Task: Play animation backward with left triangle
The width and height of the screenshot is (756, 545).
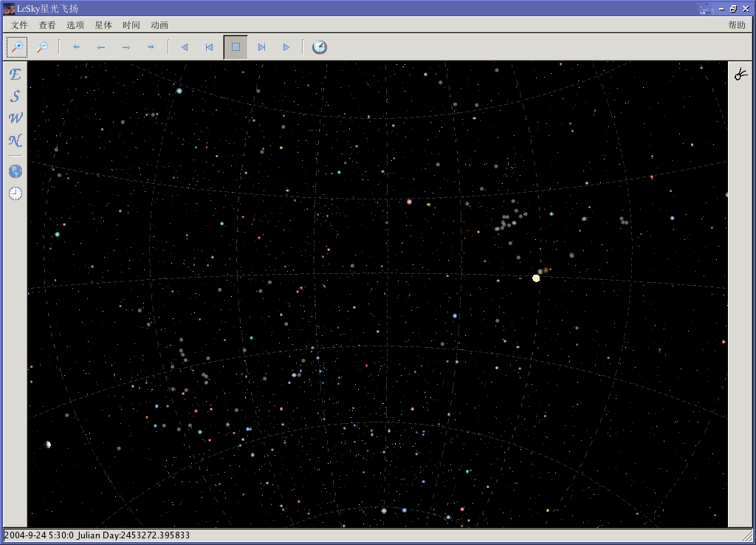Action: pos(184,47)
